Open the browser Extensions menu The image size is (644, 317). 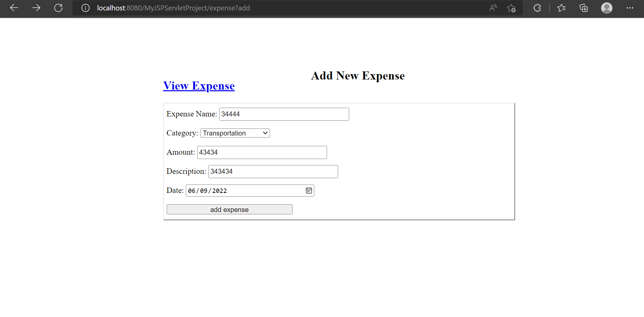pos(537,8)
